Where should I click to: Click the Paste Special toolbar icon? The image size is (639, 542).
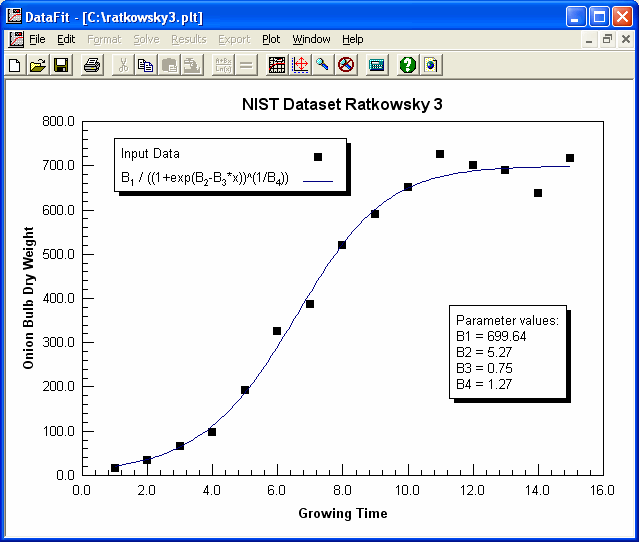click(x=192, y=65)
